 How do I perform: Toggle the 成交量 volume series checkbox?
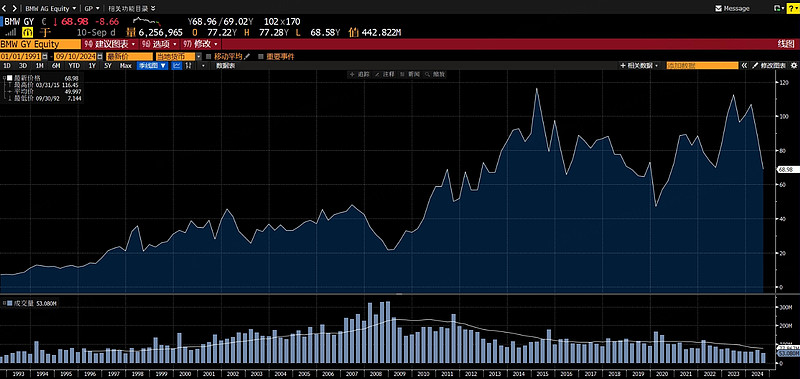pos(10,304)
